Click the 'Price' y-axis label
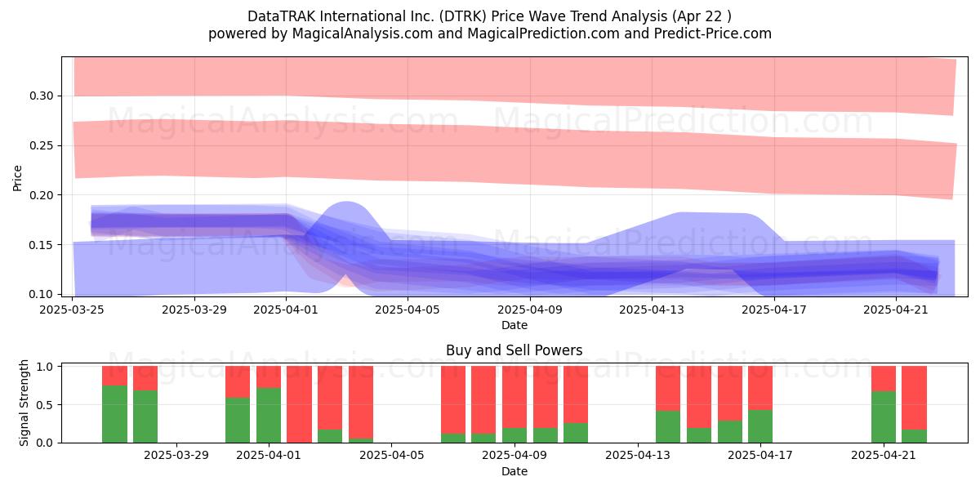The image size is (980, 490). (x=18, y=177)
